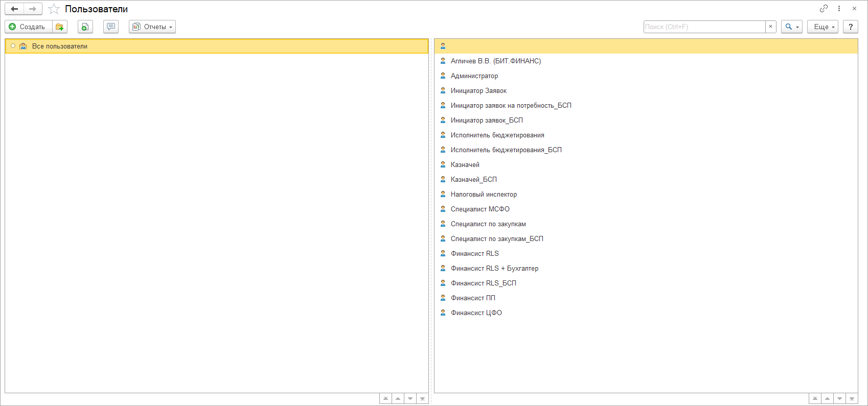868x406 pixels.
Task: Open the Отчеты dropdown menu
Action: tap(152, 27)
